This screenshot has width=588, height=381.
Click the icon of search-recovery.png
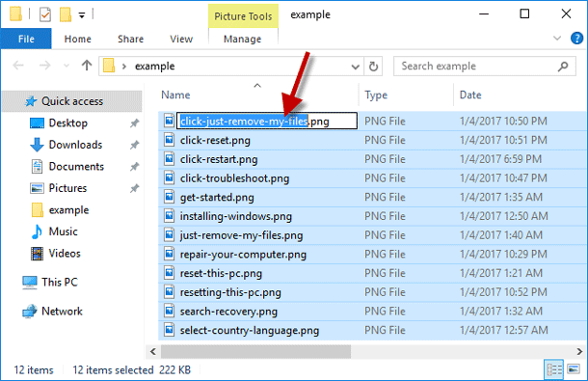[169, 312]
